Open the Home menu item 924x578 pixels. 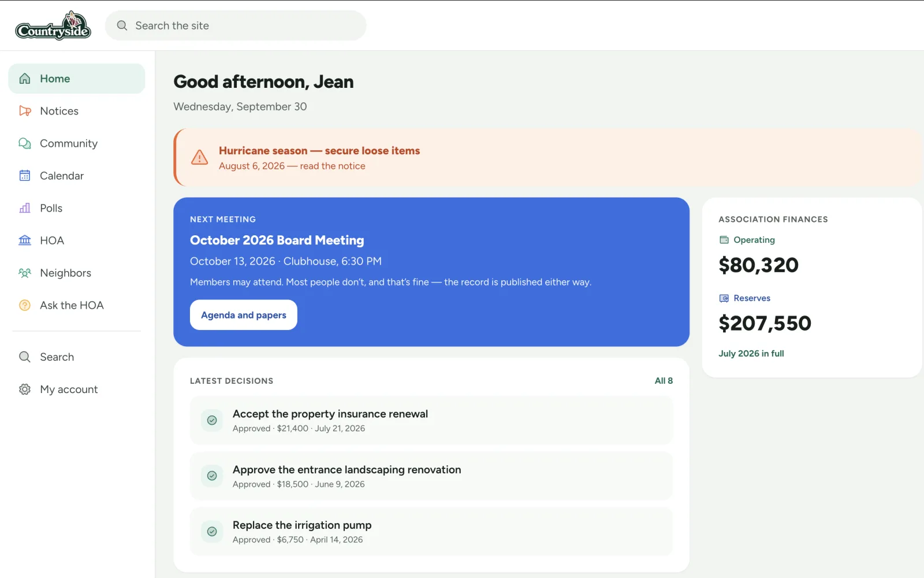(77, 79)
